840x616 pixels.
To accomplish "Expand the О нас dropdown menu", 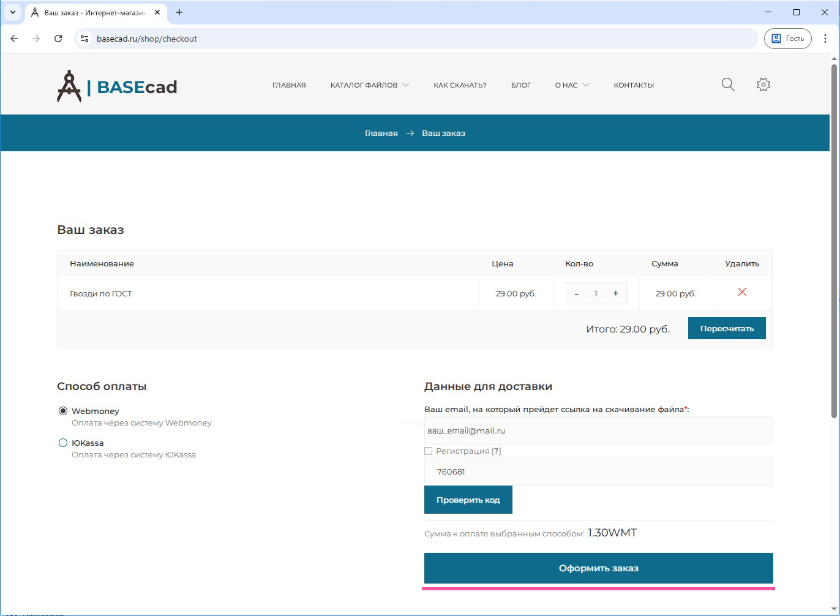I will [571, 85].
